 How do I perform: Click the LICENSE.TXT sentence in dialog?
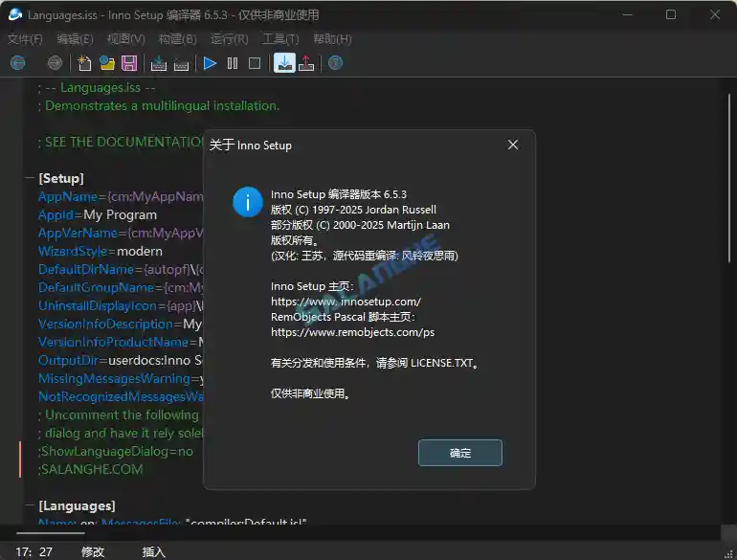pos(374,363)
